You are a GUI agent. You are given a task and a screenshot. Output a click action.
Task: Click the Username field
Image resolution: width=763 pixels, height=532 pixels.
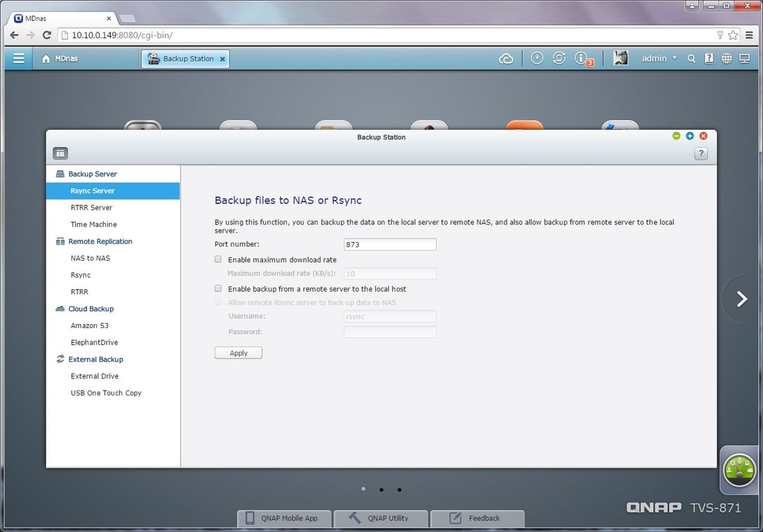tap(390, 317)
